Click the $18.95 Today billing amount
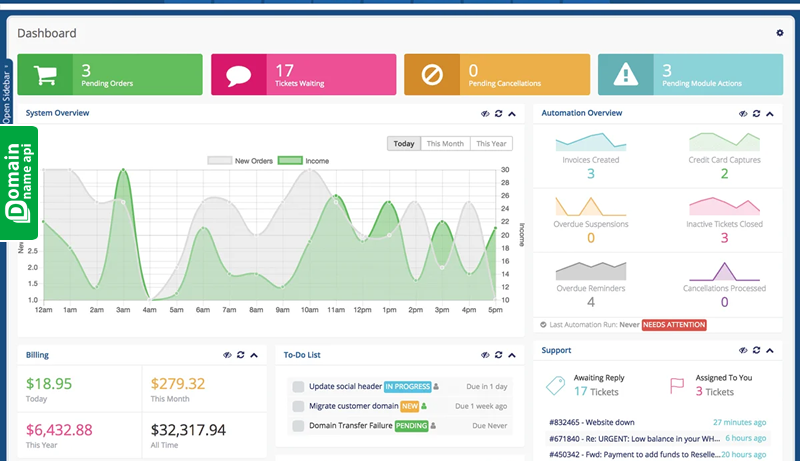Image resolution: width=800 pixels, height=461 pixels. pos(49,383)
